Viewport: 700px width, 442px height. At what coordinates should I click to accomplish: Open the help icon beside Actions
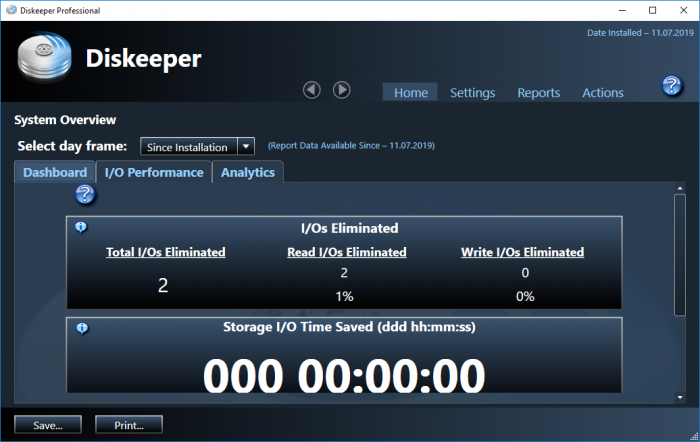[672, 85]
